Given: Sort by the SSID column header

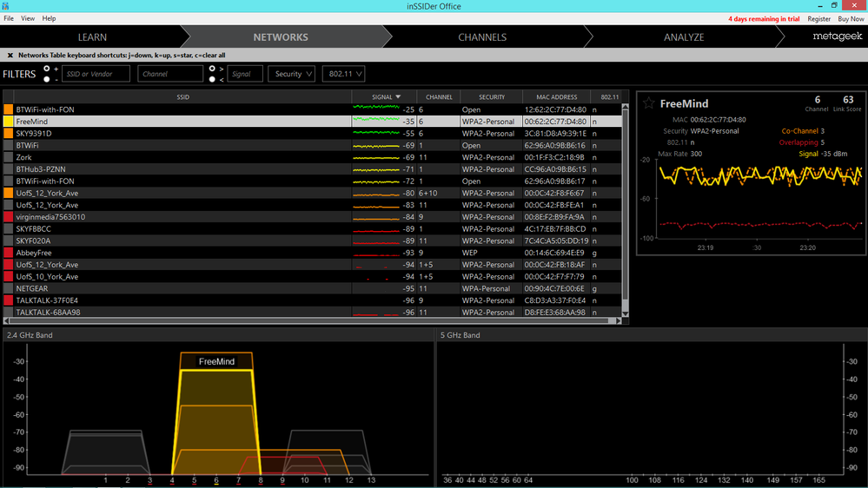Looking at the screenshot, I should 182,97.
